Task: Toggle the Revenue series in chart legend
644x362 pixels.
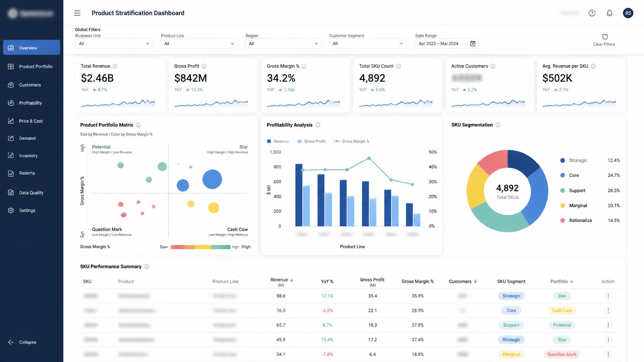Action: coord(278,142)
